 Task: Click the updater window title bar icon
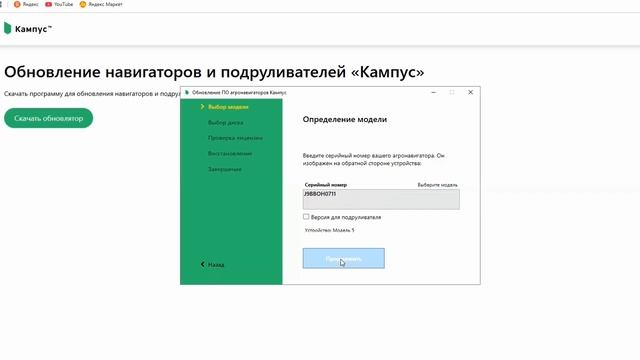point(187,93)
